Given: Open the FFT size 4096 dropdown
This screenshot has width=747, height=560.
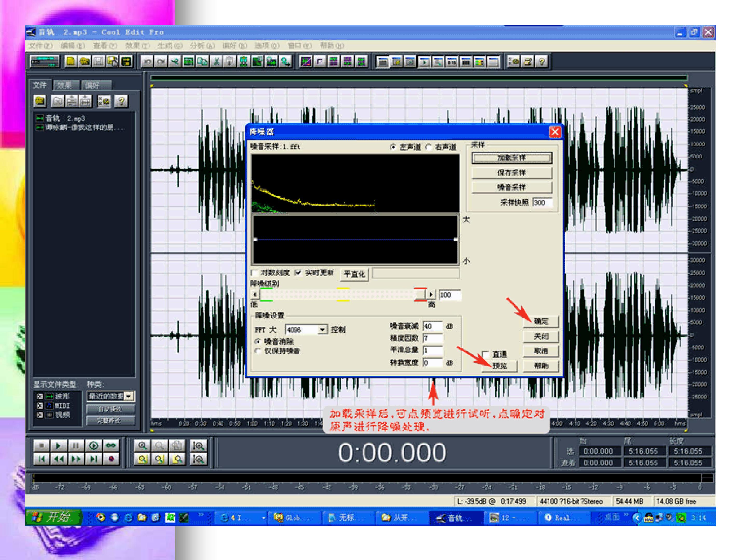Looking at the screenshot, I should tap(322, 329).
